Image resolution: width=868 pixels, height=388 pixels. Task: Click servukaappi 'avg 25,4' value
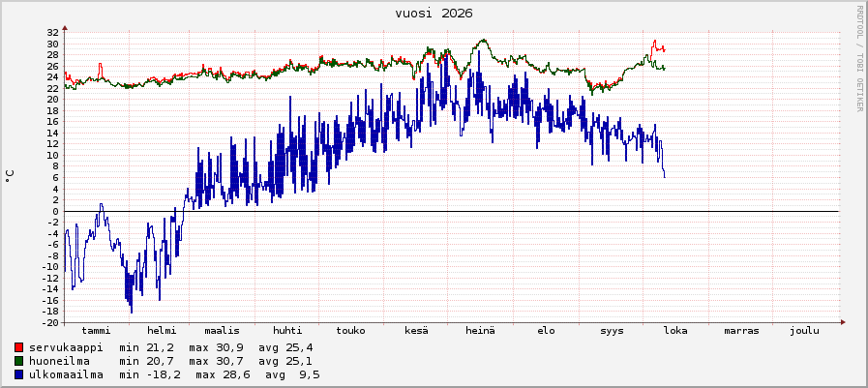285,347
